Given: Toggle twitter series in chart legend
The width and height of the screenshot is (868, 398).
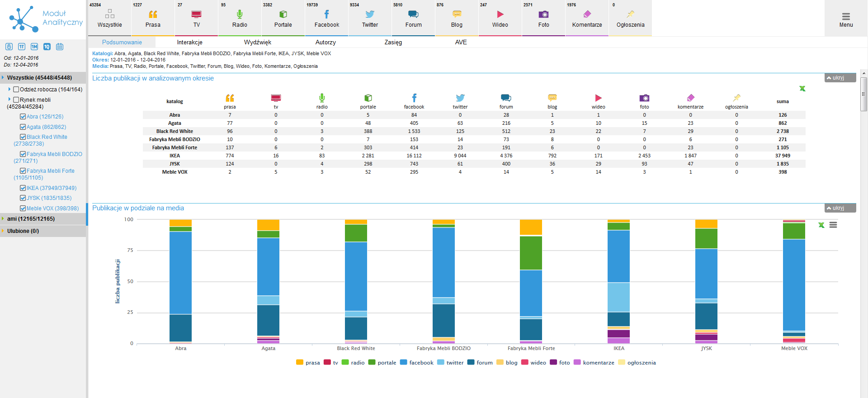Looking at the screenshot, I should pos(450,363).
